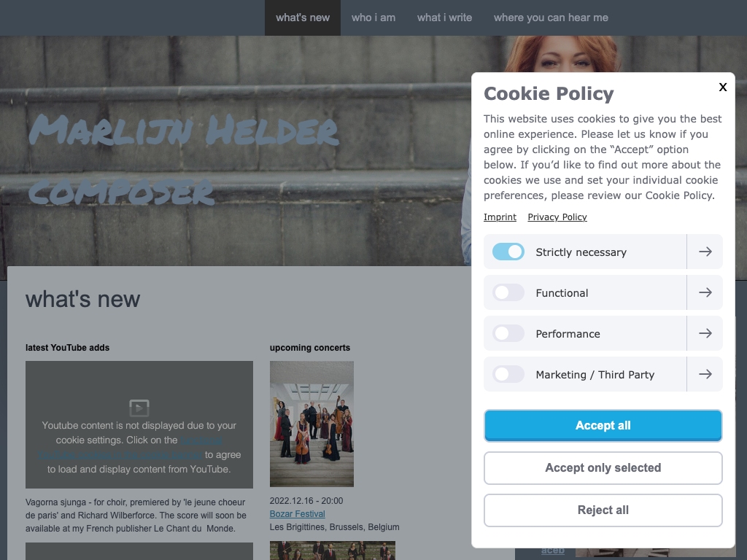Open the "what's new" menu tab
This screenshot has height=560, width=747.
(303, 17)
